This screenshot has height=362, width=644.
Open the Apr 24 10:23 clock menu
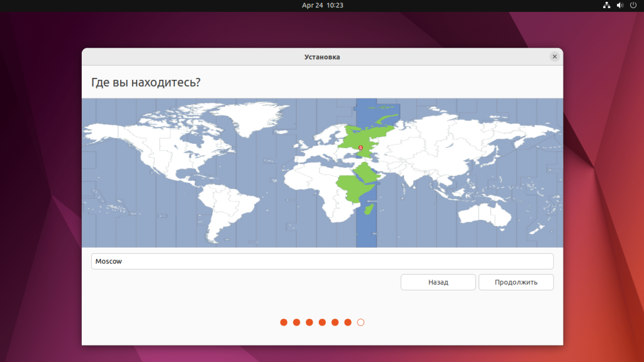click(322, 5)
